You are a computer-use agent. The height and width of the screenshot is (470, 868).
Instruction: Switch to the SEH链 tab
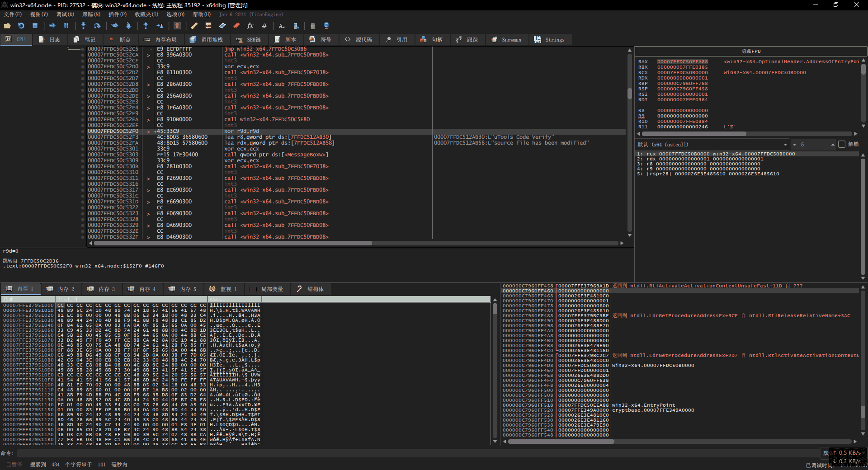[x=249, y=40]
